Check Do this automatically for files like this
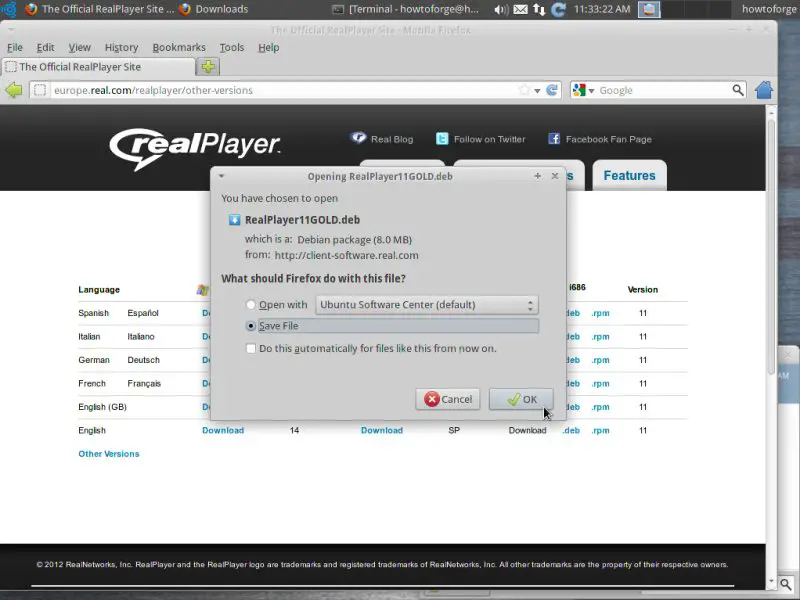Image resolution: width=800 pixels, height=600 pixels. [x=251, y=348]
